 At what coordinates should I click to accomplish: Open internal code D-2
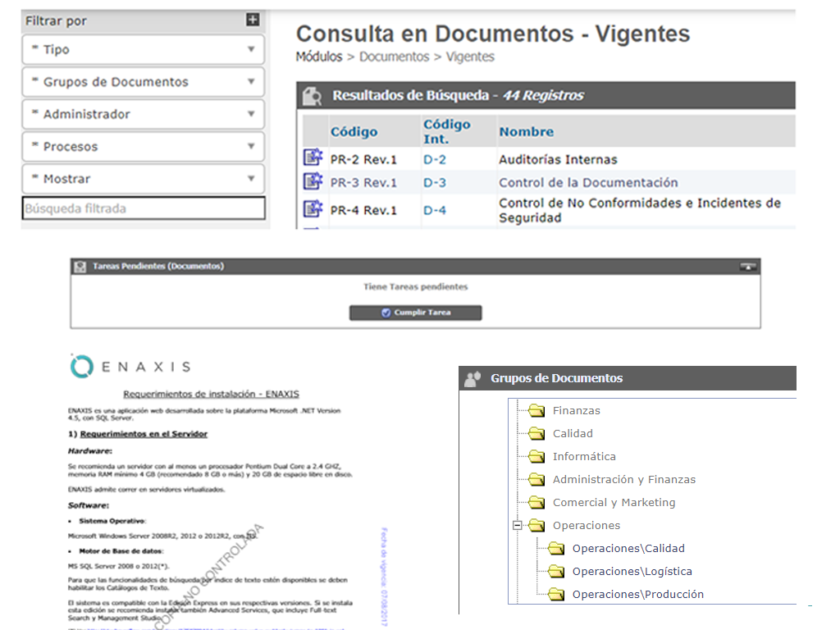[435, 160]
